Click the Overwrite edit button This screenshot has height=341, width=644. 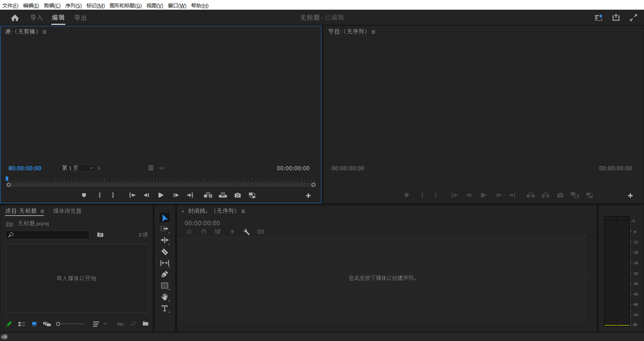(223, 195)
